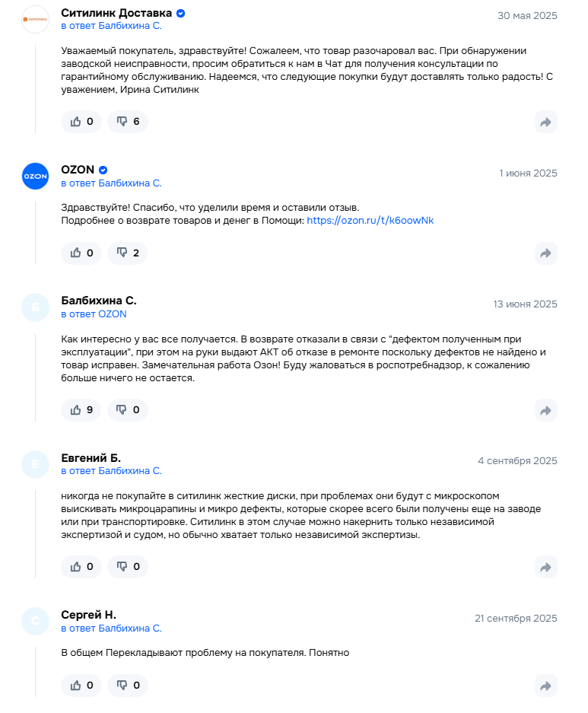Like Сергей Н. comment

(81, 686)
